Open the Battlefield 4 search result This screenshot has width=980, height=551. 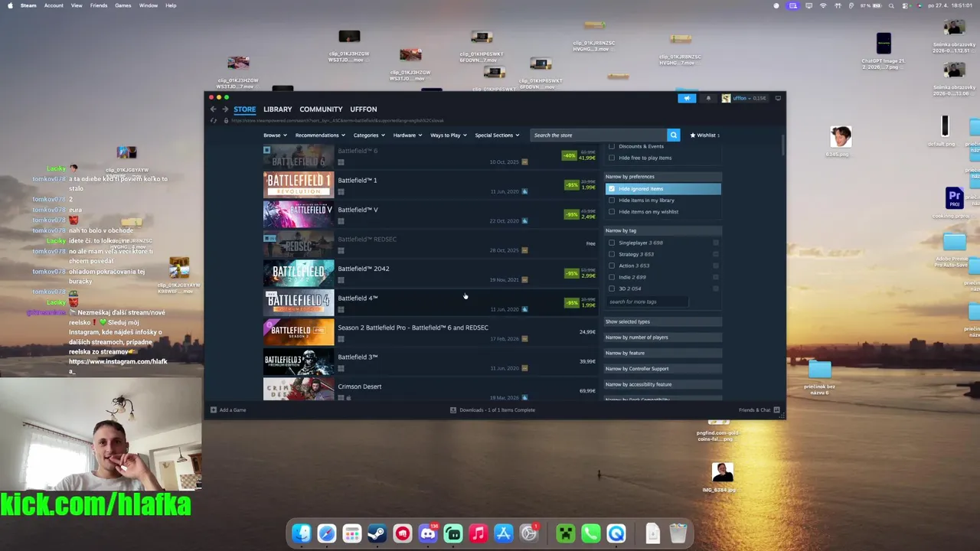coord(430,303)
